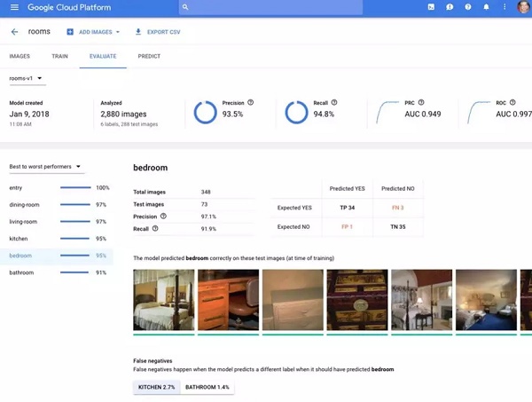
Task: Select the Kitchen 2.7% false negatives chip
Action: click(157, 388)
